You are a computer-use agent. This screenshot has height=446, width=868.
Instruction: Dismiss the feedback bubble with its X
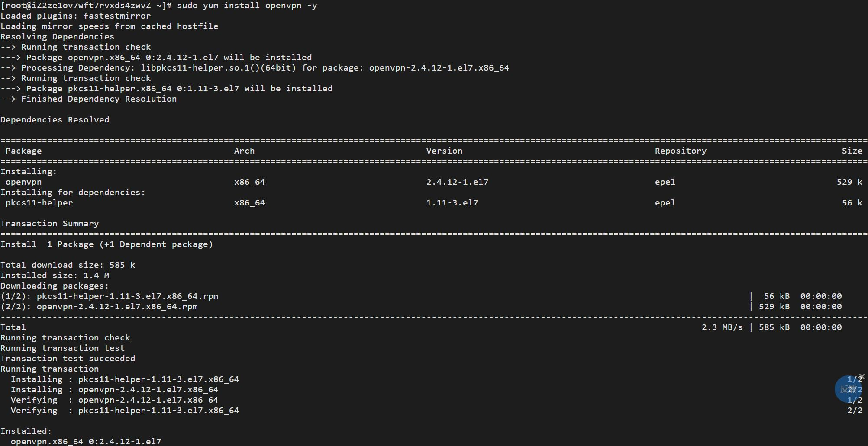(862, 377)
